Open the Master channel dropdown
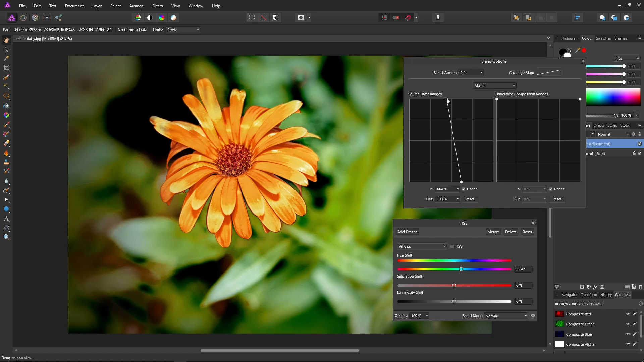The height and width of the screenshot is (362, 644). pos(494,86)
